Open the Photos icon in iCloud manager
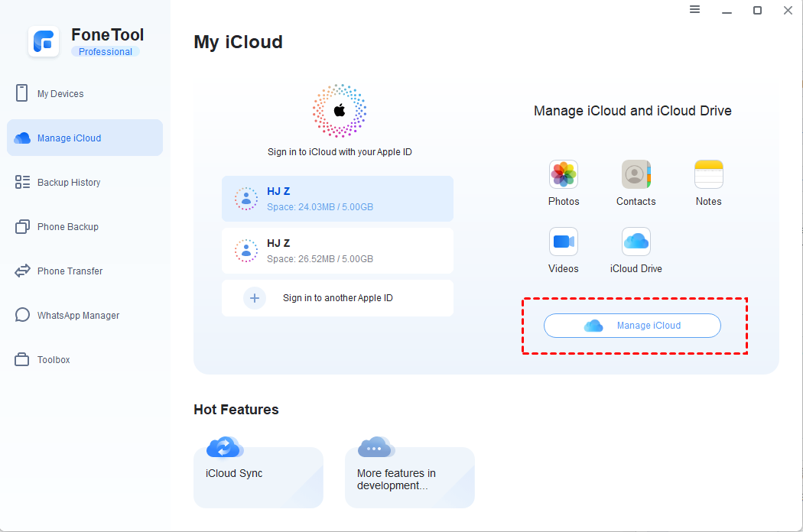 click(564, 174)
